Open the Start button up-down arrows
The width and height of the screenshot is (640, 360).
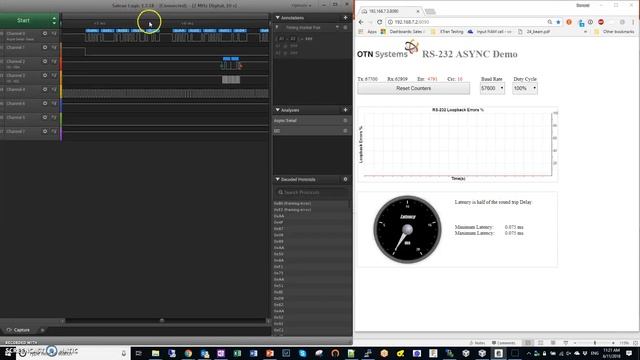[54, 20]
